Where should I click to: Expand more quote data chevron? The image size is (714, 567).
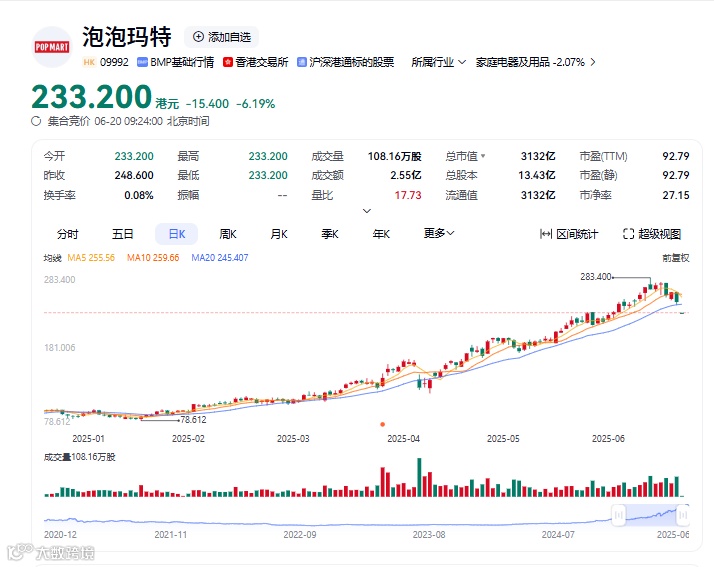(x=367, y=211)
